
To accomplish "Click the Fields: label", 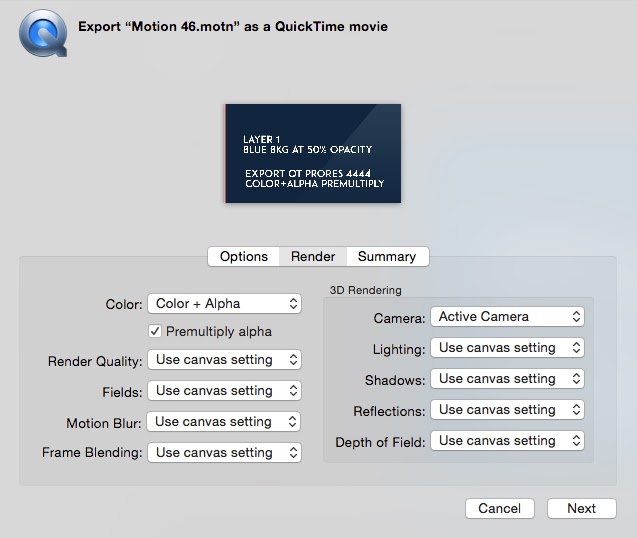I will point(122,392).
